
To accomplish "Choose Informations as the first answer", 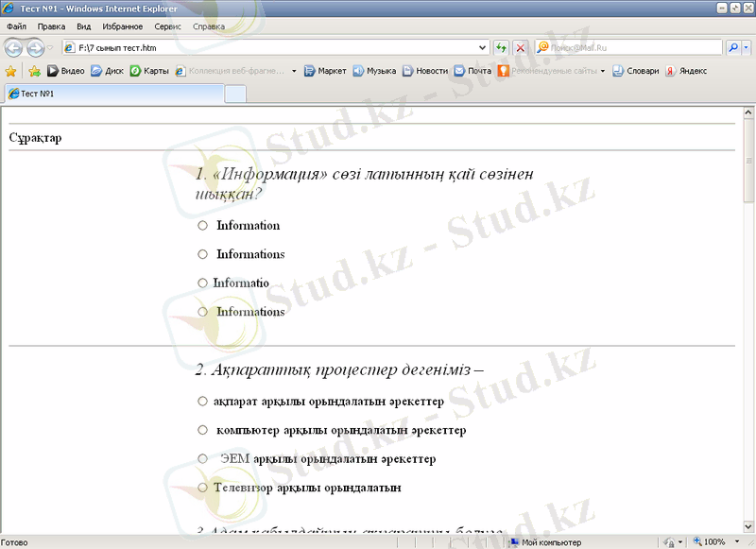I will point(202,254).
